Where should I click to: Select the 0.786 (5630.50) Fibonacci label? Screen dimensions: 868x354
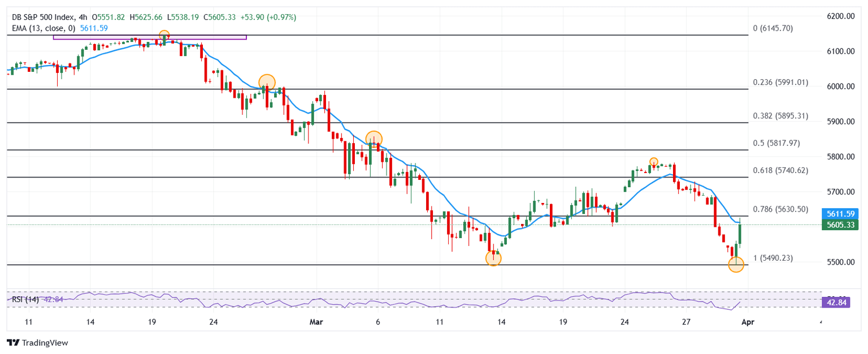point(780,209)
